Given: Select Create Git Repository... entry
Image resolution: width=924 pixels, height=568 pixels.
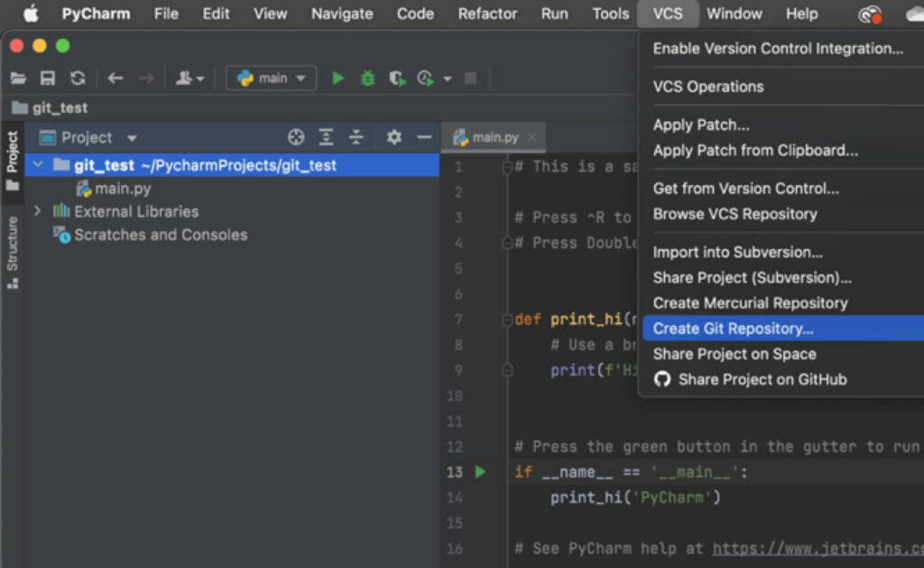Looking at the screenshot, I should click(x=783, y=329).
